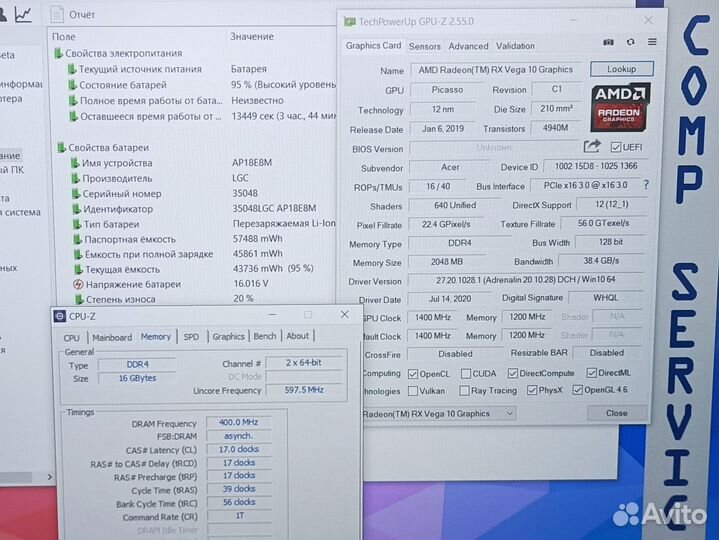This screenshot has width=719, height=540.
Task: Toggle the DirectML checkbox
Action: (592, 373)
